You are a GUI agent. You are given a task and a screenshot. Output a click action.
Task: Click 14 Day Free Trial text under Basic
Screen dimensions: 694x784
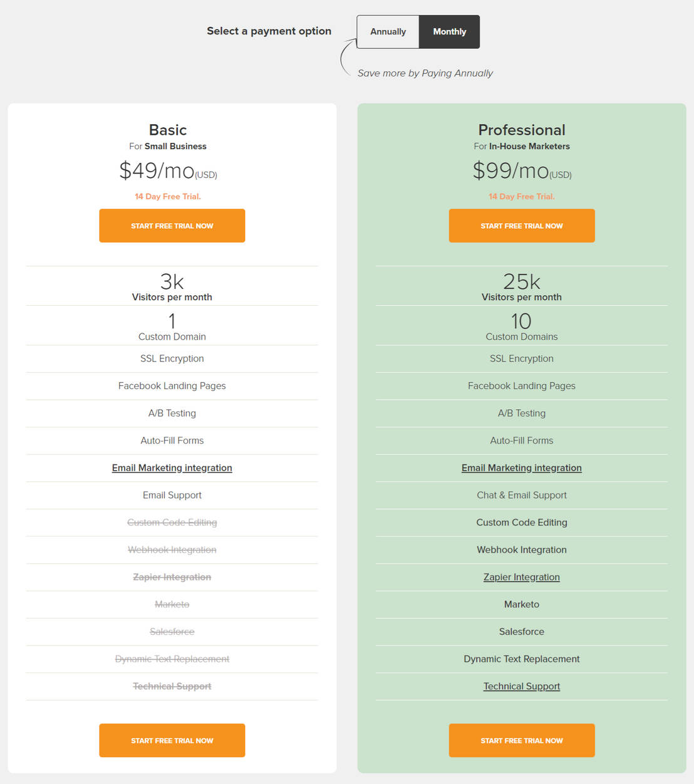pyautogui.click(x=168, y=197)
